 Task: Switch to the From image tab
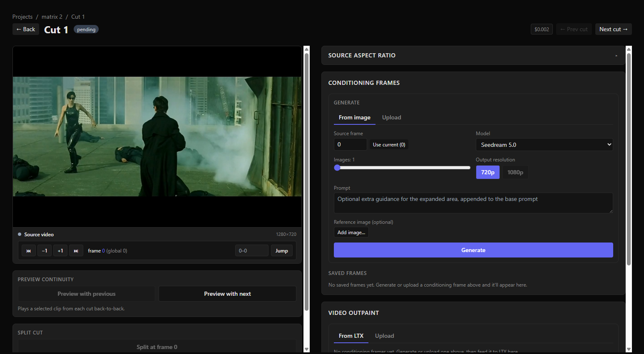click(355, 117)
